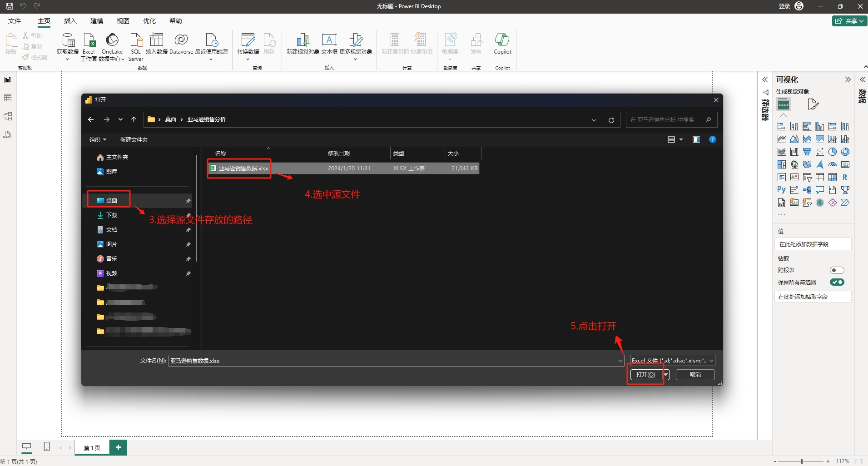The width and height of the screenshot is (868, 466).
Task: Open file dialog help icon
Action: click(713, 139)
